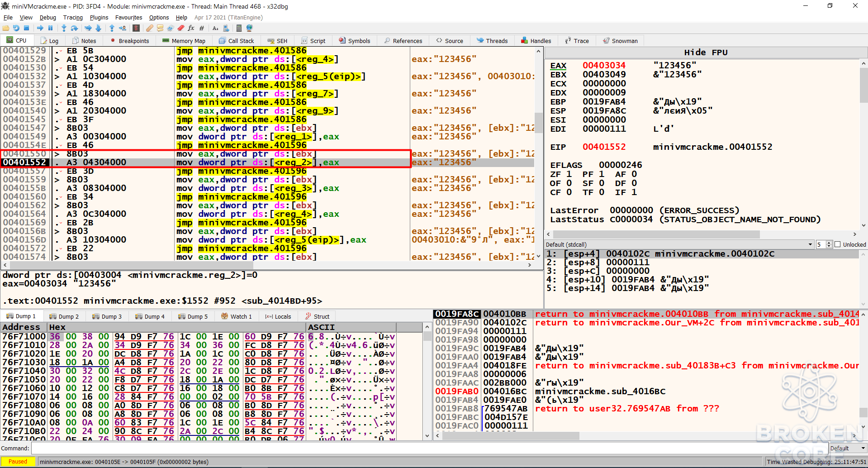
Task: Increase the argument count stepper
Action: [829, 243]
